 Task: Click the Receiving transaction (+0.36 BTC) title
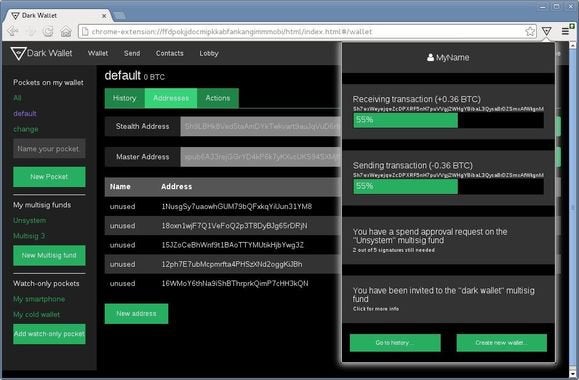pos(417,99)
